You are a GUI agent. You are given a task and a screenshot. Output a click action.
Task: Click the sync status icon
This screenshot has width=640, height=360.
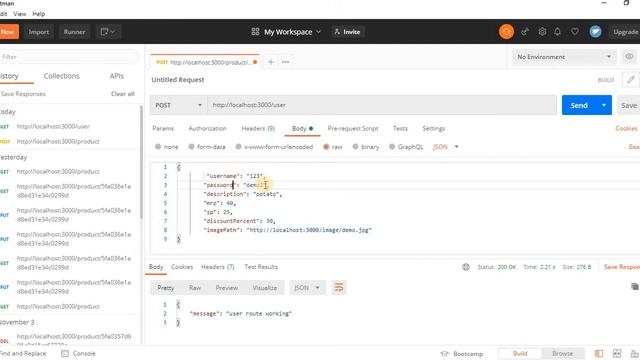(x=506, y=31)
